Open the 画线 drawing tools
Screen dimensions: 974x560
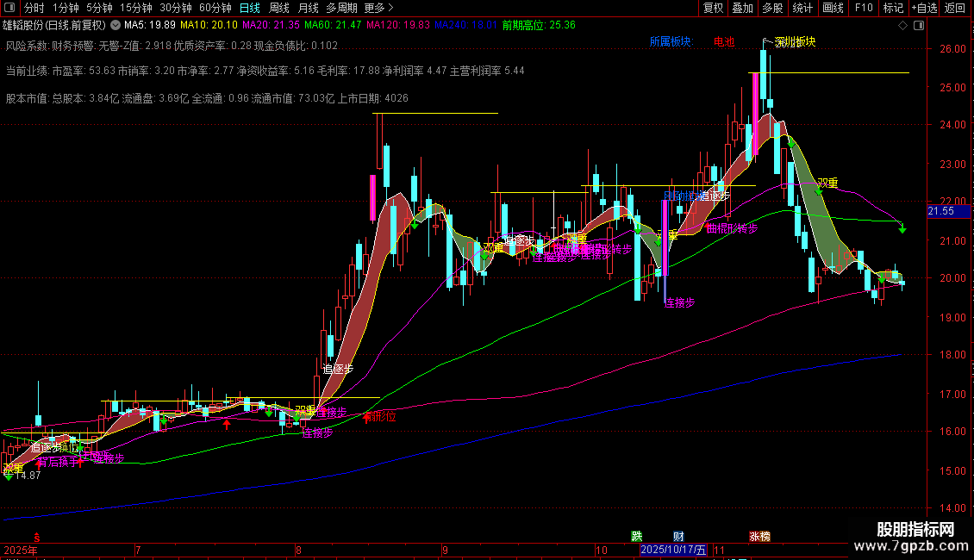(x=833, y=8)
